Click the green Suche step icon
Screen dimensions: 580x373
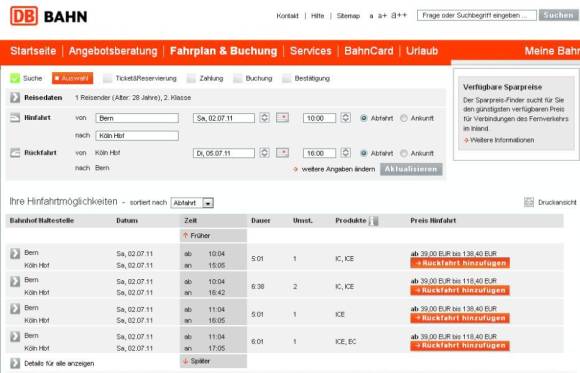(x=15, y=78)
